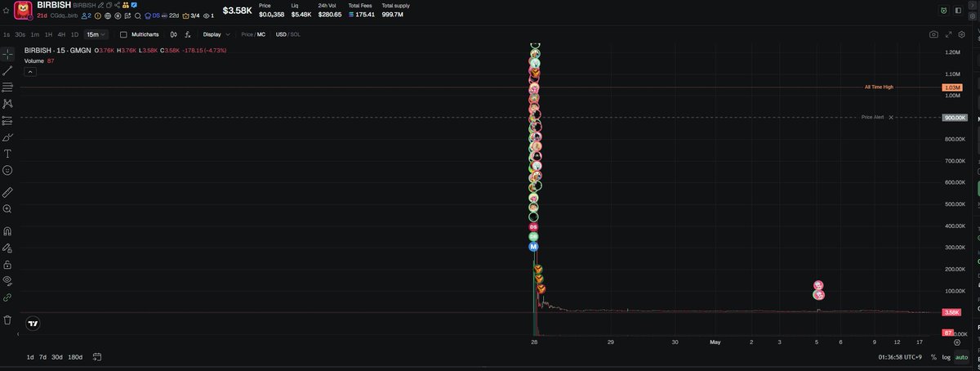This screenshot has height=371, width=980.
Task: Open horizontal lines drawing tools
Action: click(7, 87)
